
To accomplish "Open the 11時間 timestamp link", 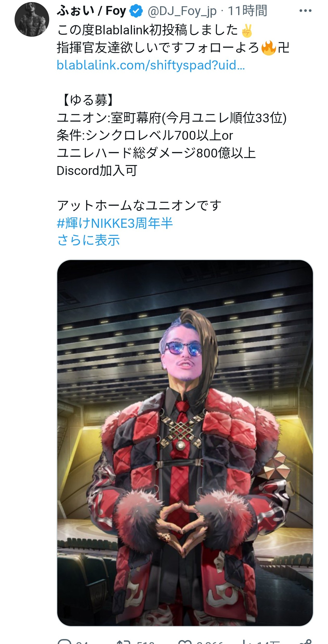I will point(247,11).
